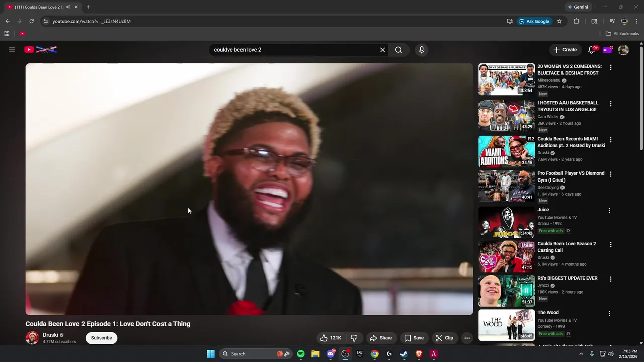The width and height of the screenshot is (644, 362).
Task: Open Steam from taskbar
Action: tap(404, 354)
